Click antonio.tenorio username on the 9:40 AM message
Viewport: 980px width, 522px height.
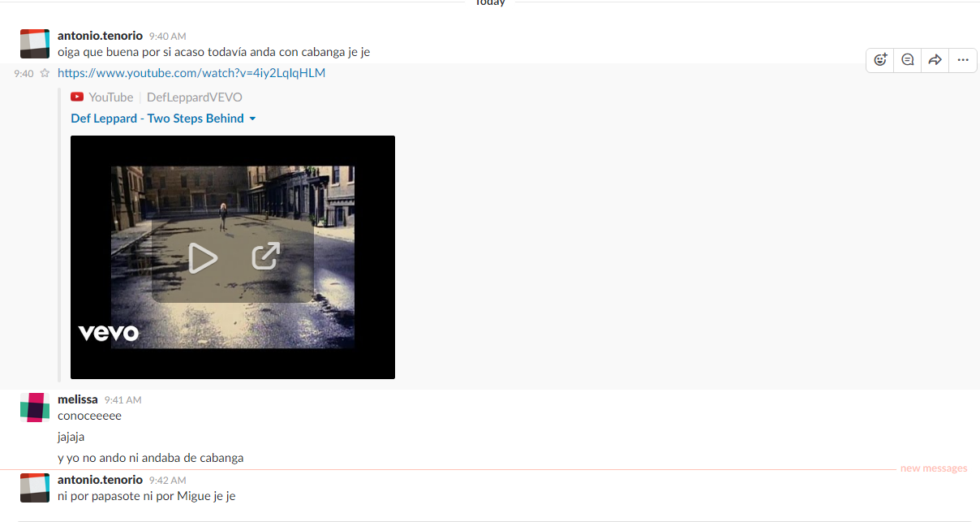[x=100, y=36]
